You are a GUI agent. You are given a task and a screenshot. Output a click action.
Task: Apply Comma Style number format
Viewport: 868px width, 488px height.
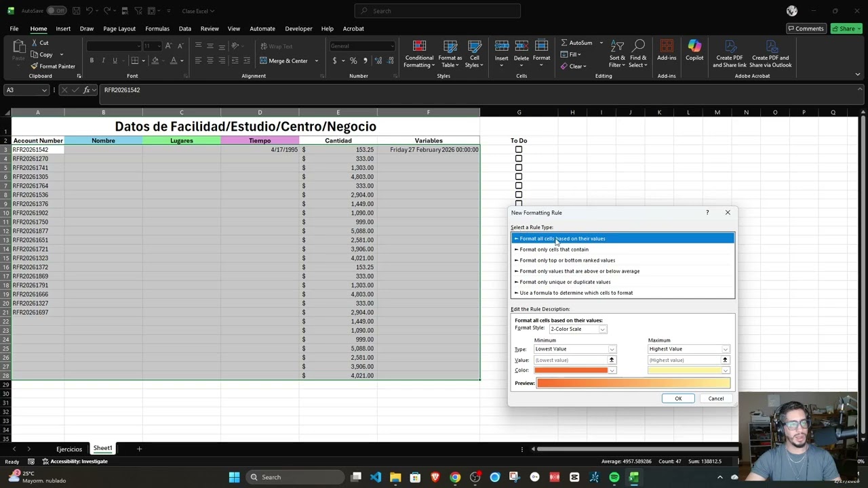(366, 60)
